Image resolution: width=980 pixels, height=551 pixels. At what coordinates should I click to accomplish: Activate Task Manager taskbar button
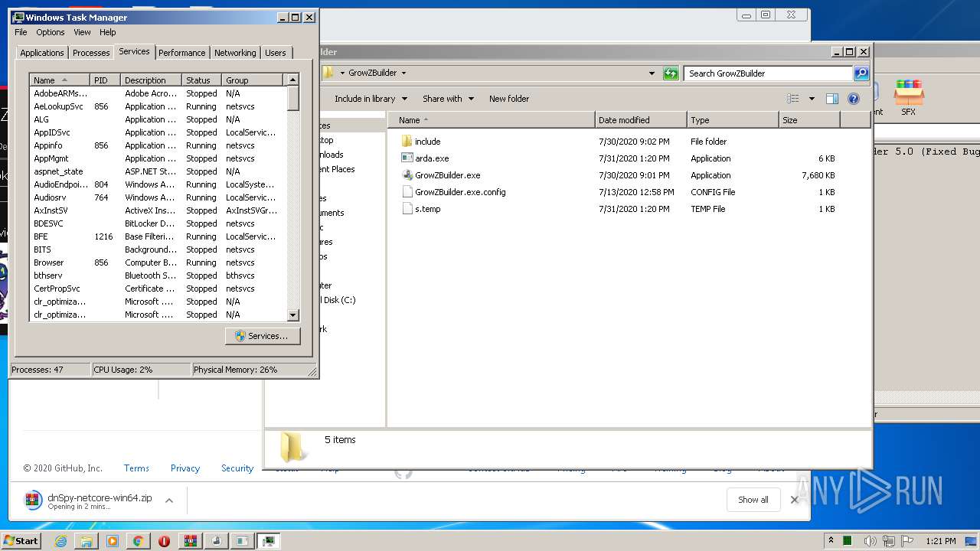tap(269, 541)
